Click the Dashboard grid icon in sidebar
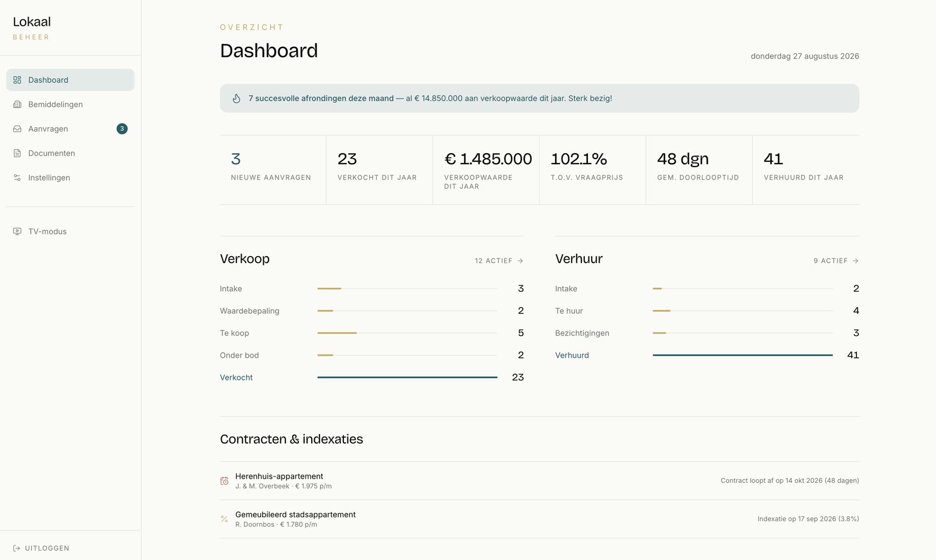936x560 pixels. pyautogui.click(x=17, y=80)
